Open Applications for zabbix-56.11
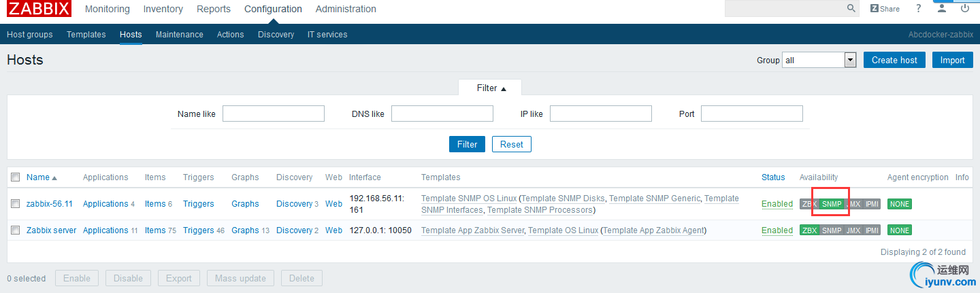This screenshot has width=980, height=293. (x=105, y=204)
